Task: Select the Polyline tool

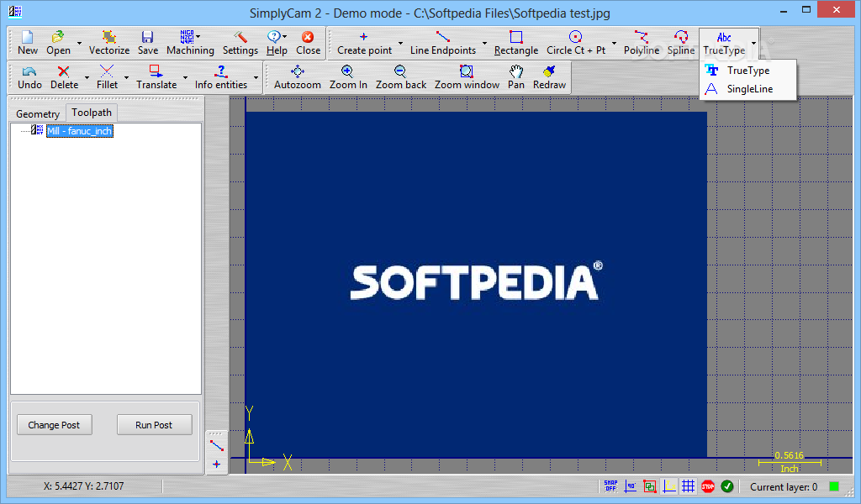Action: coord(641,43)
